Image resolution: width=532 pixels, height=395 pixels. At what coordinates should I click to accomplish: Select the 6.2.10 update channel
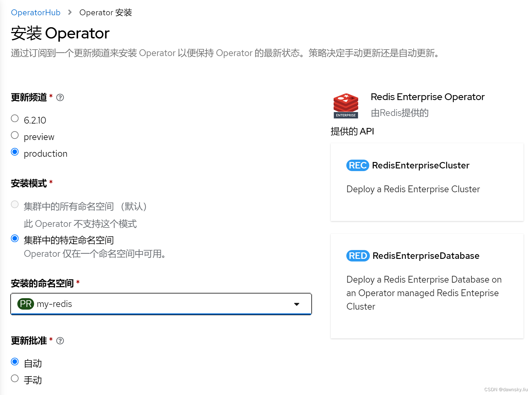15,119
